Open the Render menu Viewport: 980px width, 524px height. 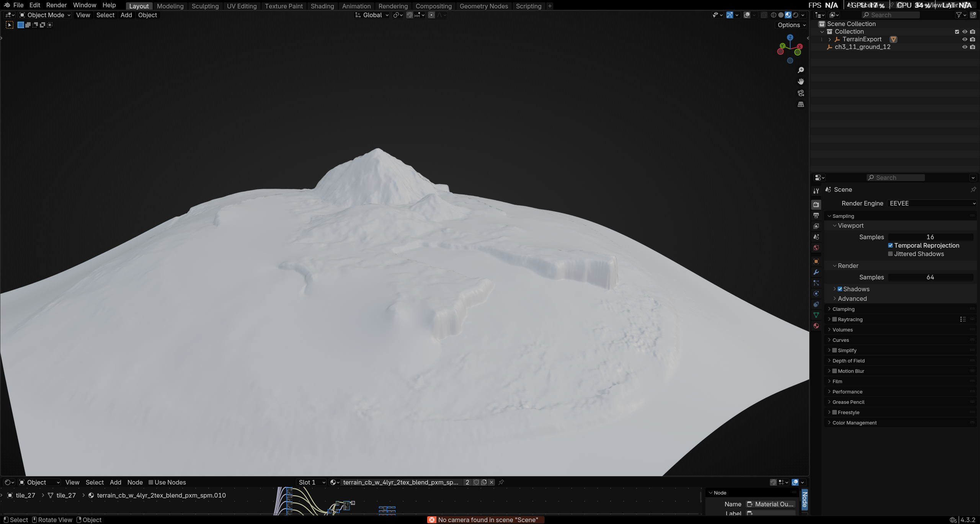click(x=56, y=5)
